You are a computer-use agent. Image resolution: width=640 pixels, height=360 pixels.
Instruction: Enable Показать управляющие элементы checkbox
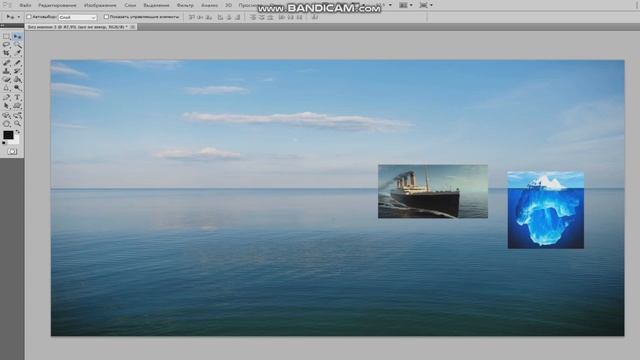(x=106, y=17)
